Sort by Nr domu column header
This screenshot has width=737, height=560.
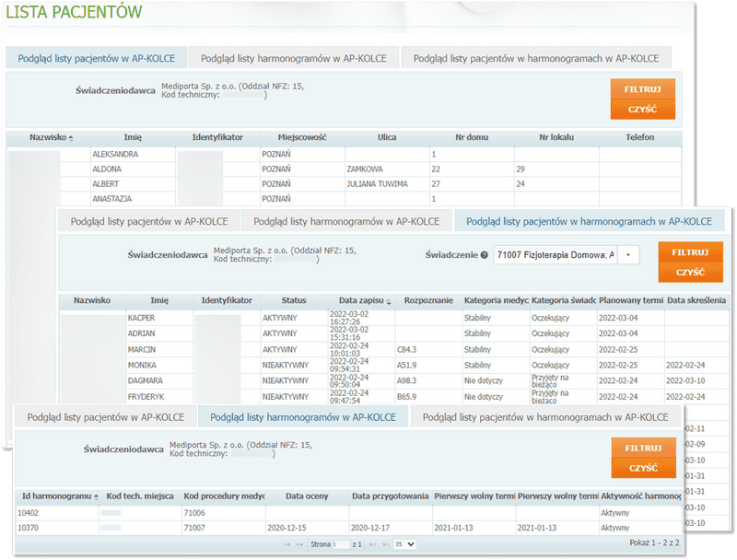[x=472, y=137]
